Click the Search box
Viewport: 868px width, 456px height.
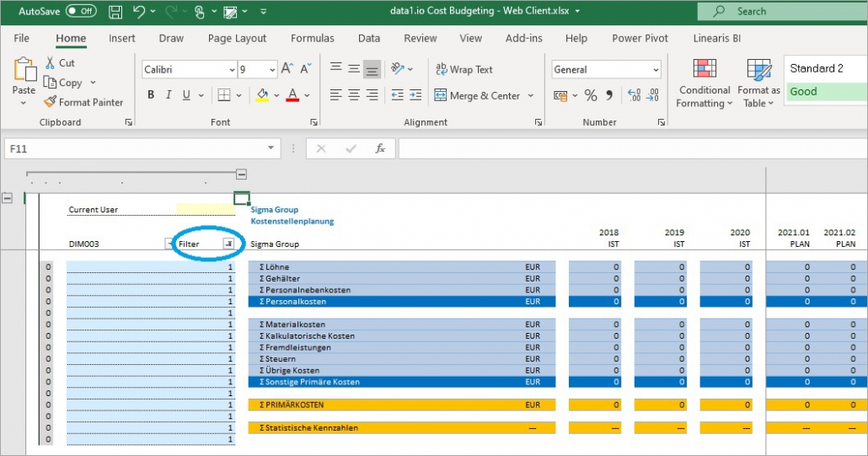coord(783,11)
